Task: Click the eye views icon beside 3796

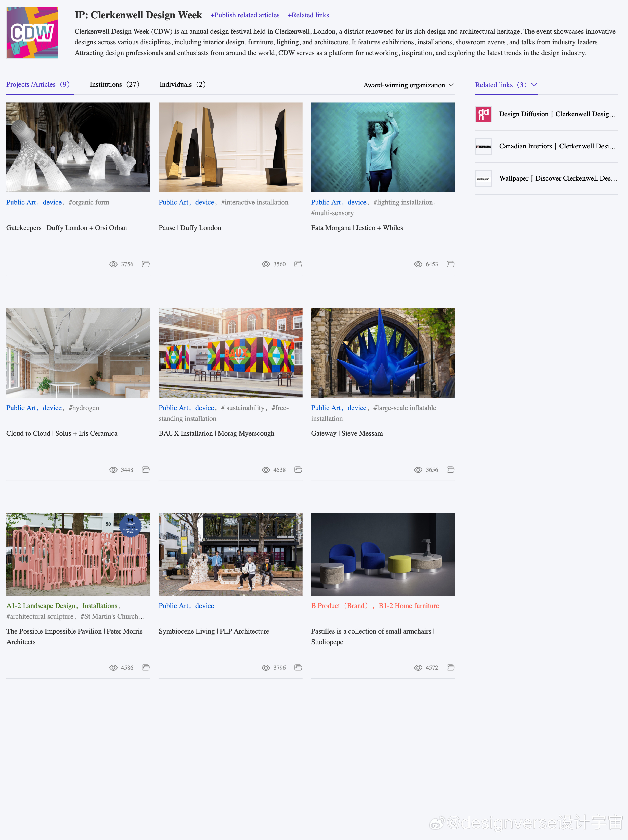Action: click(x=266, y=668)
